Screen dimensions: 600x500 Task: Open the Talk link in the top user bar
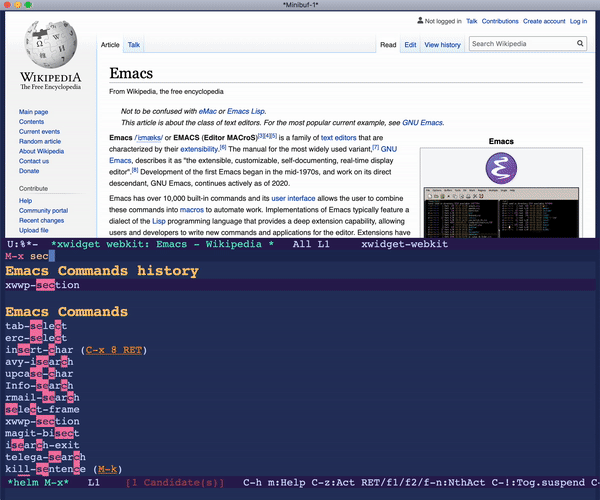pyautogui.click(x=471, y=21)
